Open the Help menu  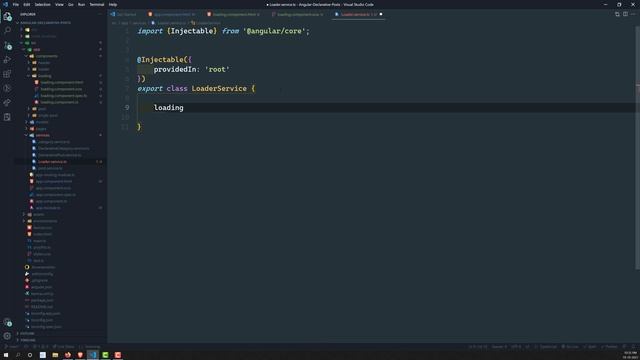[113, 4]
